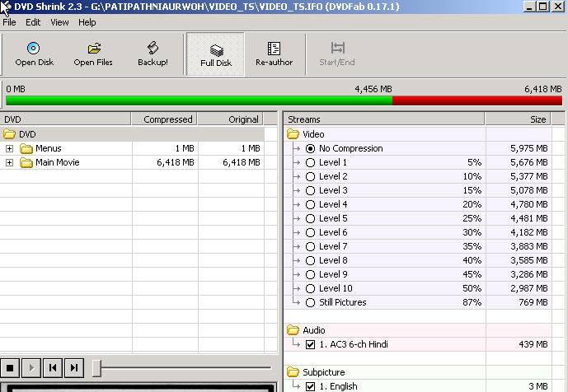Click the 87% Still Pictures ratio

472,302
